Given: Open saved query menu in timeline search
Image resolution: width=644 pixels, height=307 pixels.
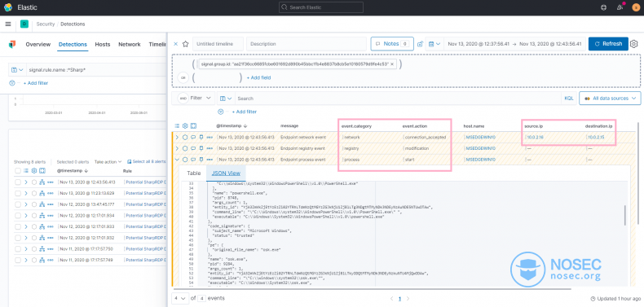Looking at the screenshot, I should (x=226, y=99).
